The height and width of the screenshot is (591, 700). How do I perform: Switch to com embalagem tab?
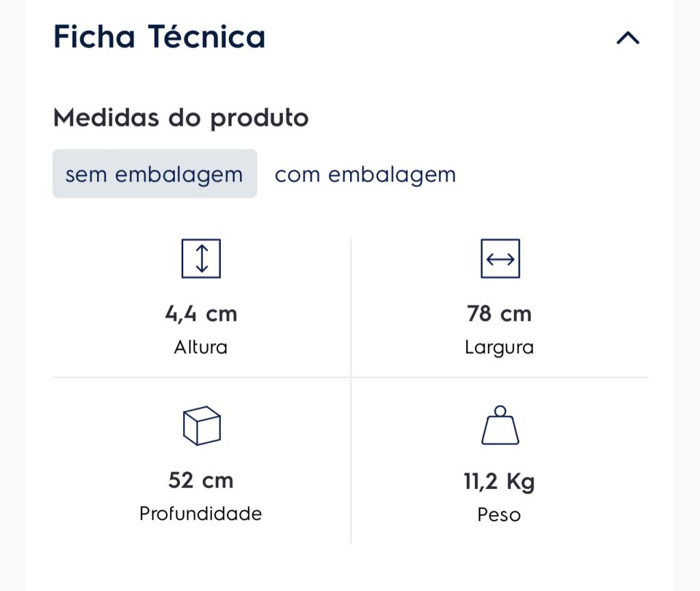pyautogui.click(x=365, y=174)
